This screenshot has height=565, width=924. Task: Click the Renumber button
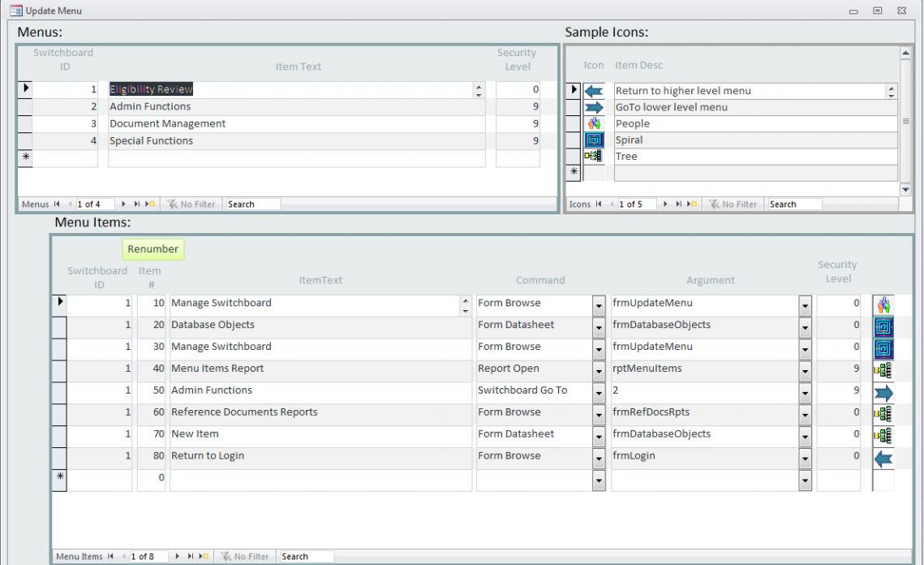[x=153, y=249]
